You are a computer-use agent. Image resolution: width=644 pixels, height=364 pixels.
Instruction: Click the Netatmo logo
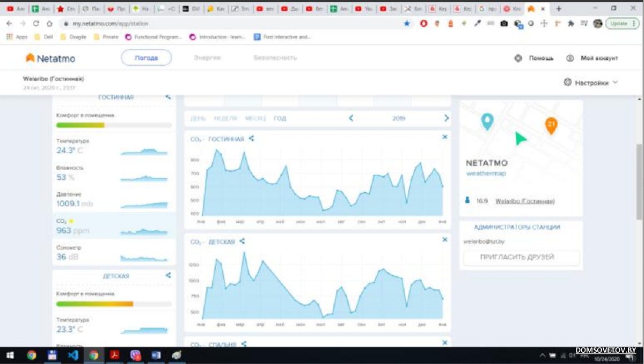50,58
